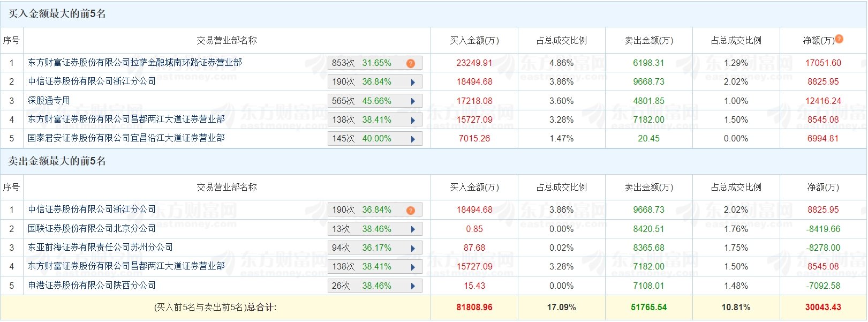Select sell amount 4801.85

(649, 101)
